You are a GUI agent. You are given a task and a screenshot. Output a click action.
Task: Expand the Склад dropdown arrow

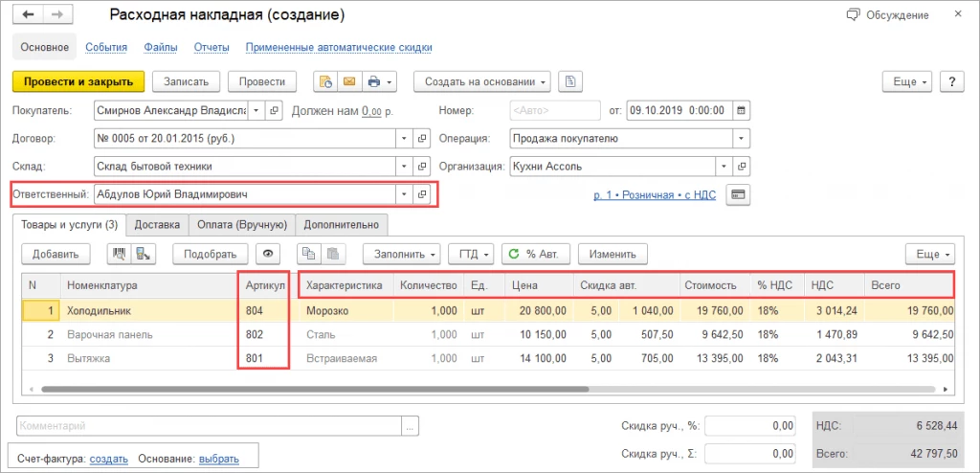(405, 167)
